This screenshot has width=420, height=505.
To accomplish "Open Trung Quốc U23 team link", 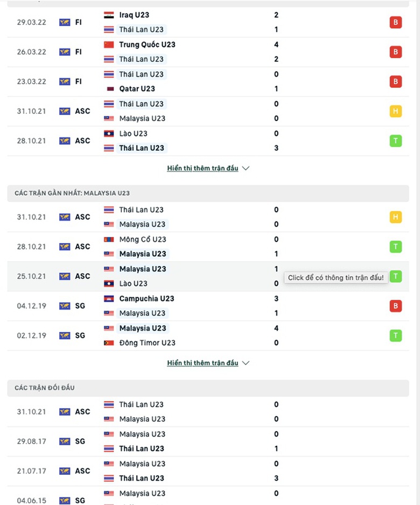I will pos(147,45).
